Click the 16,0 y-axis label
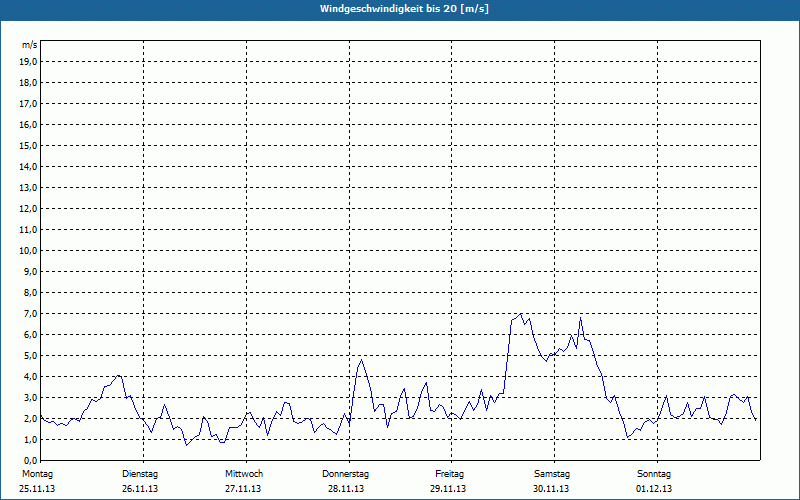 28,124
